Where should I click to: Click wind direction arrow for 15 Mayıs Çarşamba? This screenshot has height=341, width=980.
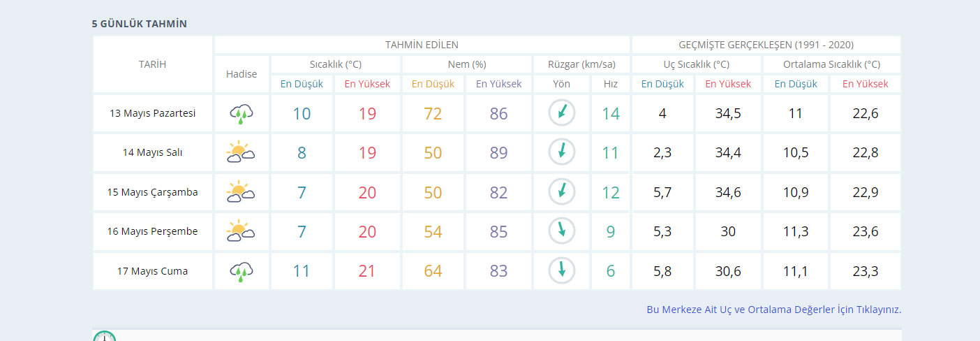coord(561,192)
